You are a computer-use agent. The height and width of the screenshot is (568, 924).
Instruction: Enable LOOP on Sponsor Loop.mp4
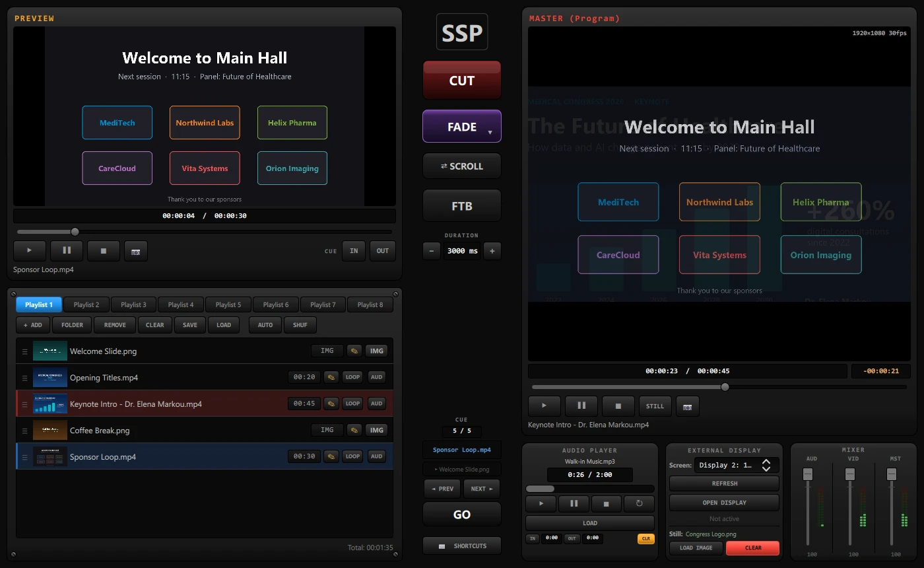pyautogui.click(x=352, y=456)
